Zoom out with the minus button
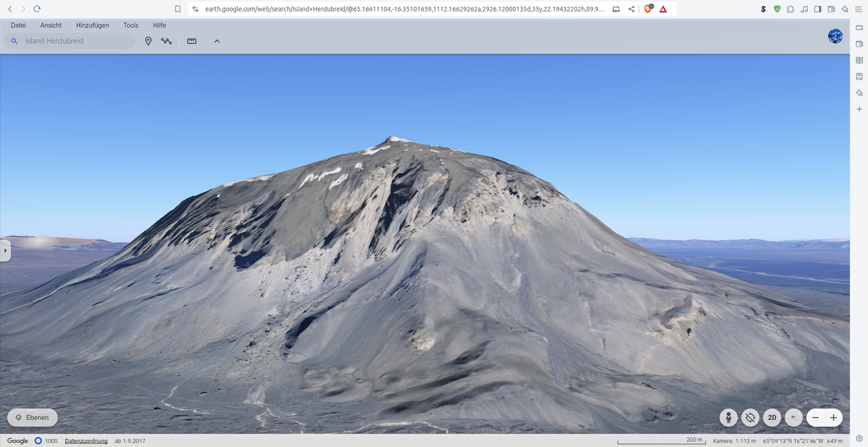The image size is (868, 447). (816, 418)
